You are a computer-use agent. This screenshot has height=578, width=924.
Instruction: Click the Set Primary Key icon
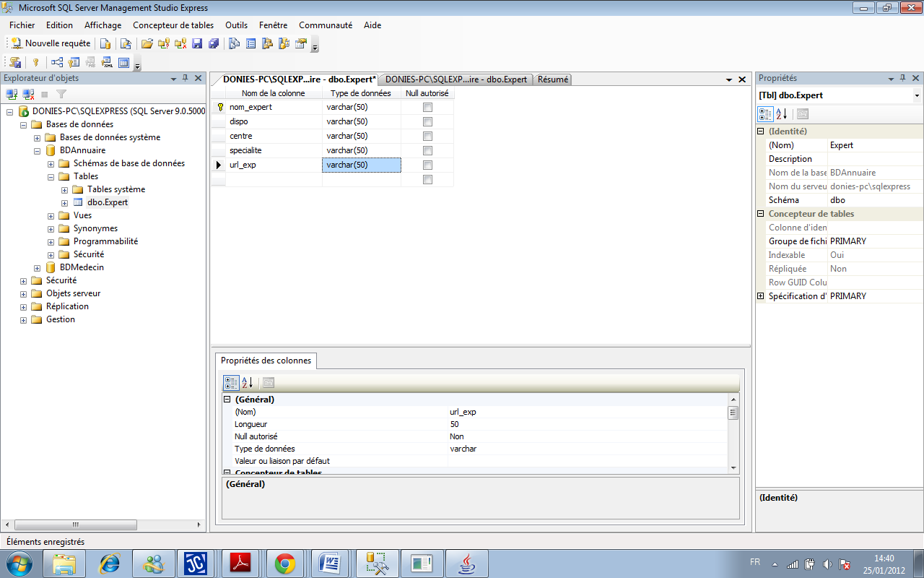click(x=35, y=62)
